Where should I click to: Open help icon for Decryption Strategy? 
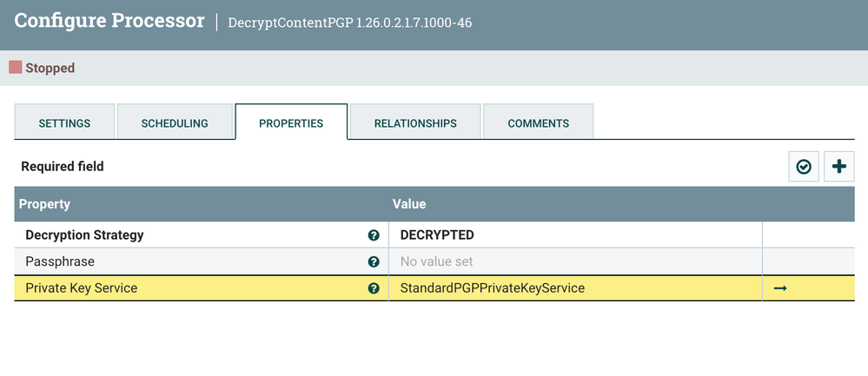[374, 235]
